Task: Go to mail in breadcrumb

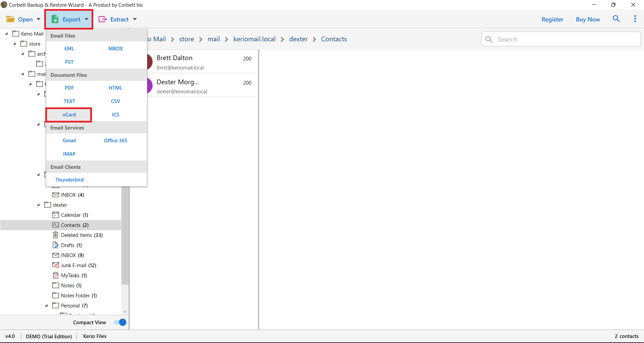Action: pyautogui.click(x=214, y=39)
